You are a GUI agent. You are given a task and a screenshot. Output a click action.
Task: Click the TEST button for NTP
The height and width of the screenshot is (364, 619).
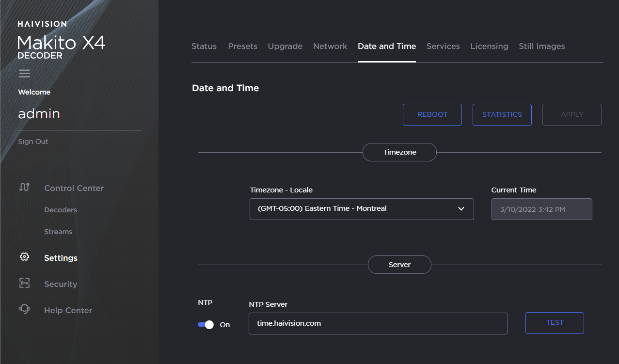(x=554, y=322)
